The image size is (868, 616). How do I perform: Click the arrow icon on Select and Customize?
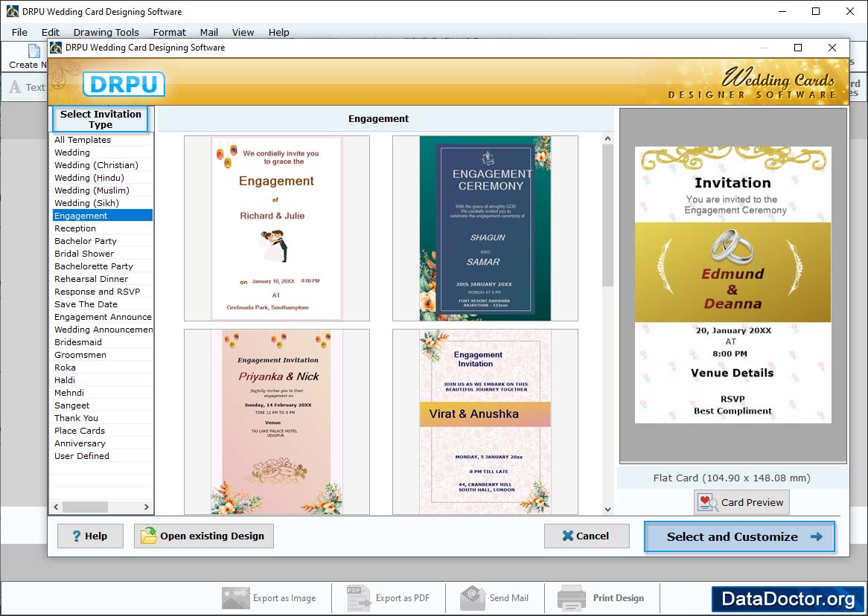[x=816, y=536]
